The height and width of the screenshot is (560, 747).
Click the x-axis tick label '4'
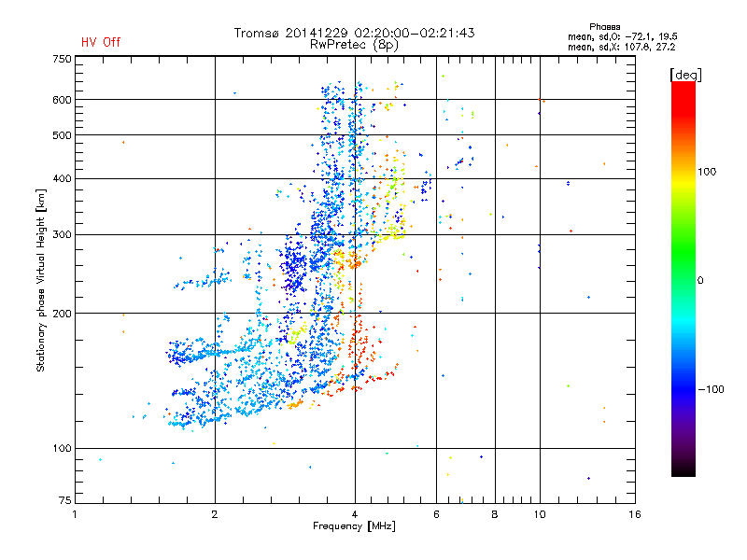[355, 514]
